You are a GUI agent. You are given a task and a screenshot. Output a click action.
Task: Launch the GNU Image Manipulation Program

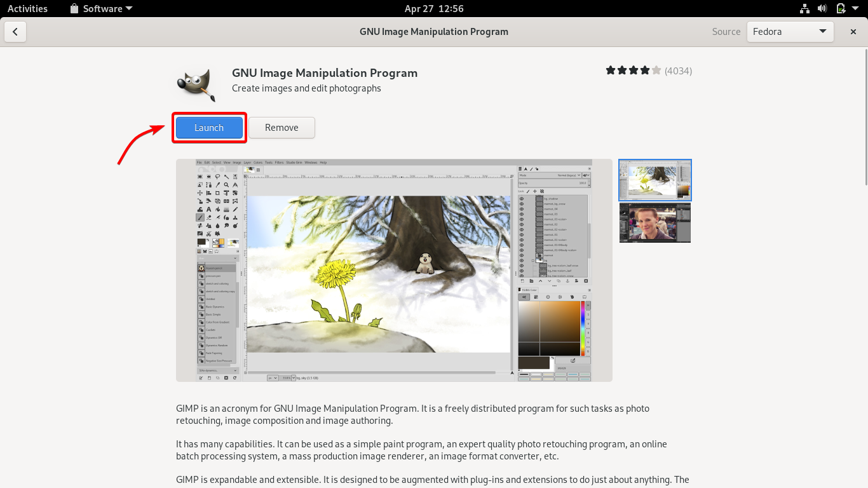tap(209, 127)
